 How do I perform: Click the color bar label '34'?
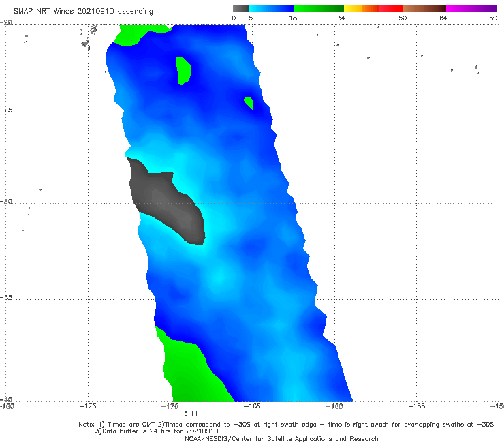tap(341, 18)
